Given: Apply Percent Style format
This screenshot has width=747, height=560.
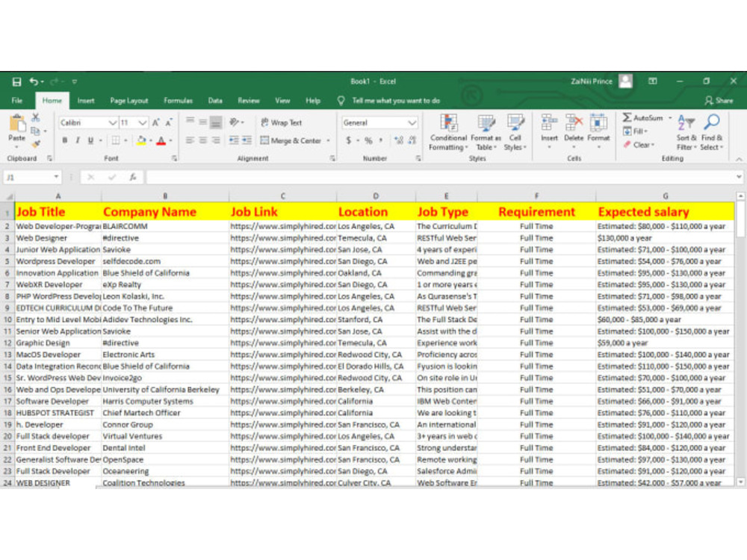Looking at the screenshot, I should click(x=368, y=140).
